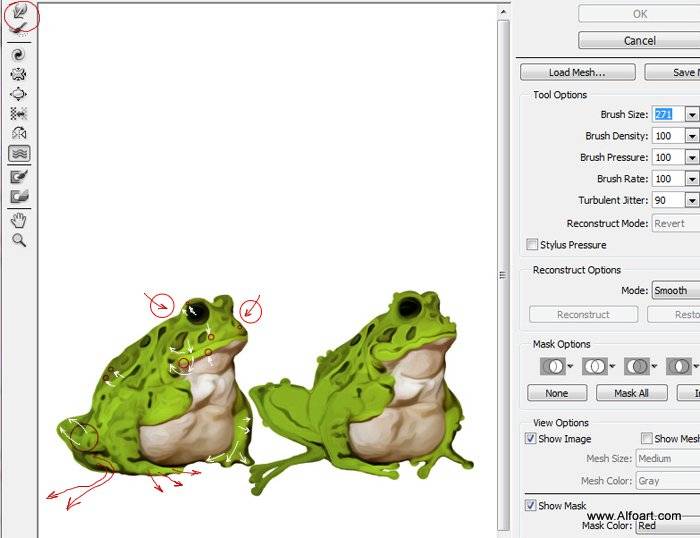Click the Brush Density input field
Viewport: 700px width, 538px height.
point(668,136)
